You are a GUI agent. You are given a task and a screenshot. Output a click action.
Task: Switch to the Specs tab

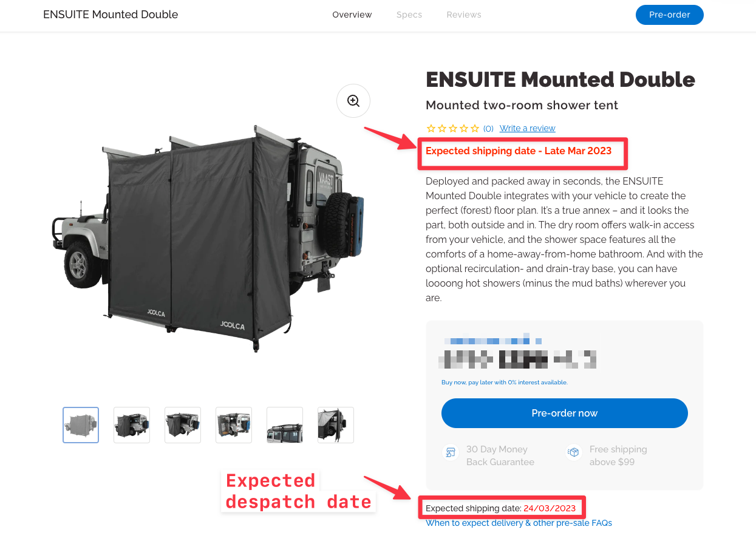(x=409, y=15)
